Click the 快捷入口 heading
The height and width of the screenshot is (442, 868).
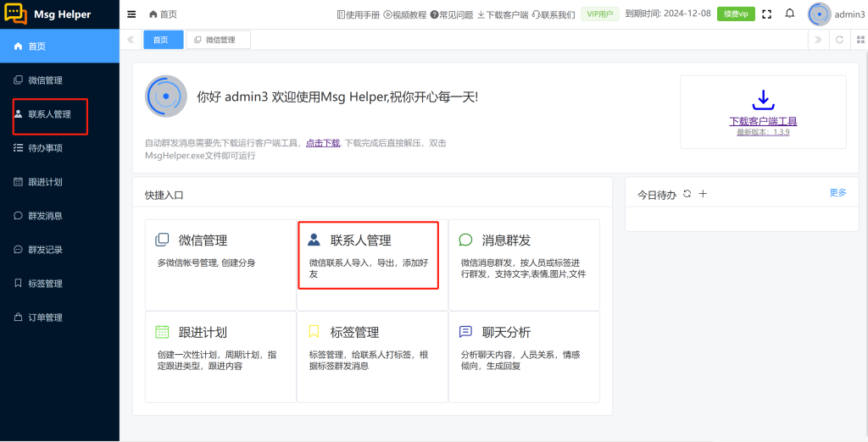click(x=164, y=196)
